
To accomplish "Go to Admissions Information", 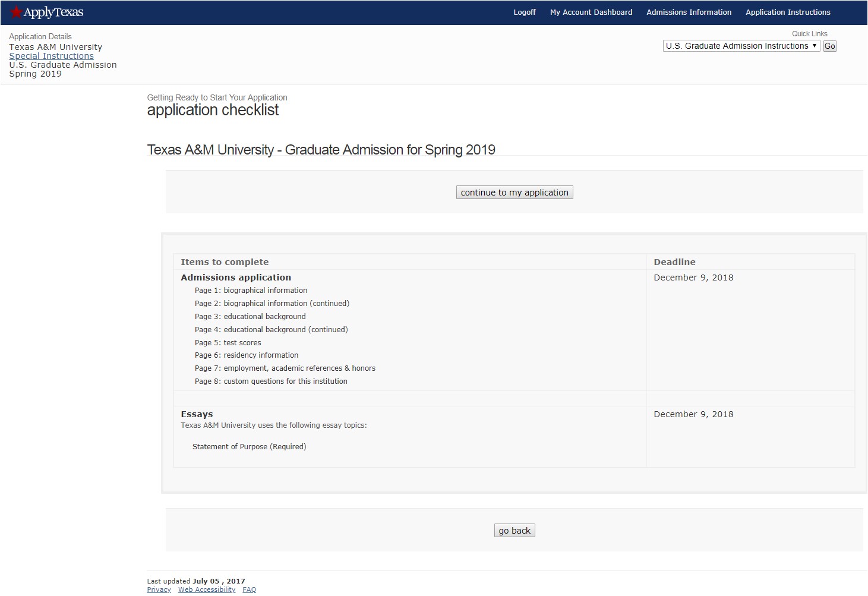I will coord(689,12).
